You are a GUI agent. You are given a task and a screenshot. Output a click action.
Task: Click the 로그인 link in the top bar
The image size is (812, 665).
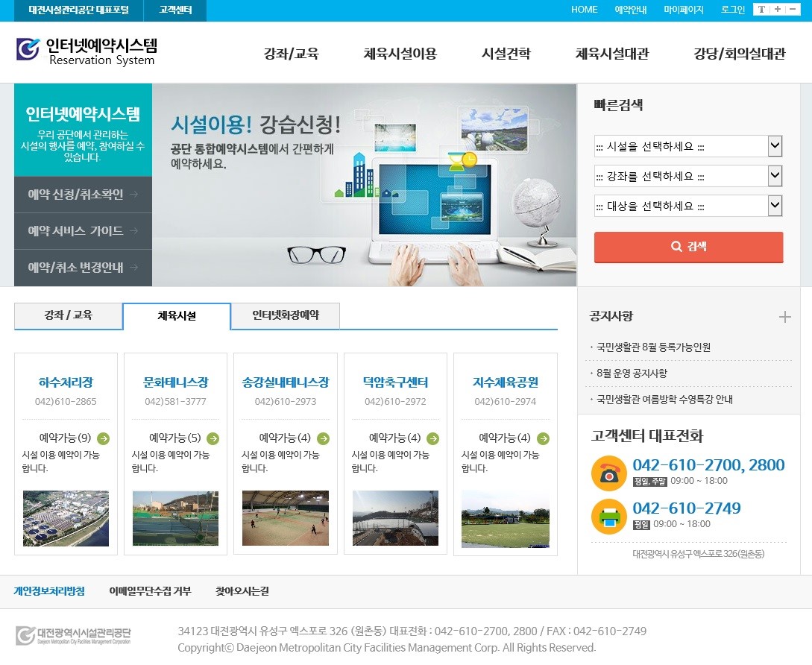[733, 10]
